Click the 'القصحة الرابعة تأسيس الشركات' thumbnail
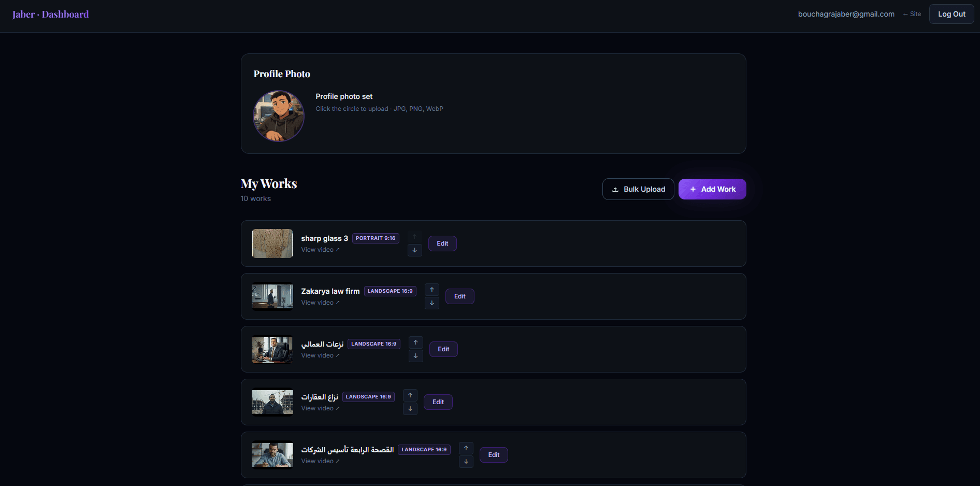Screen dimensions: 980x486 pos(272,455)
